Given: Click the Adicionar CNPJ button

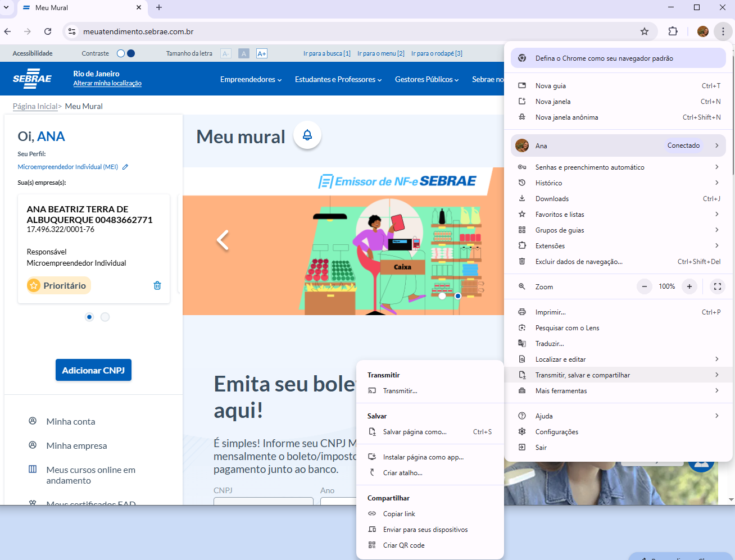Looking at the screenshot, I should (93, 370).
